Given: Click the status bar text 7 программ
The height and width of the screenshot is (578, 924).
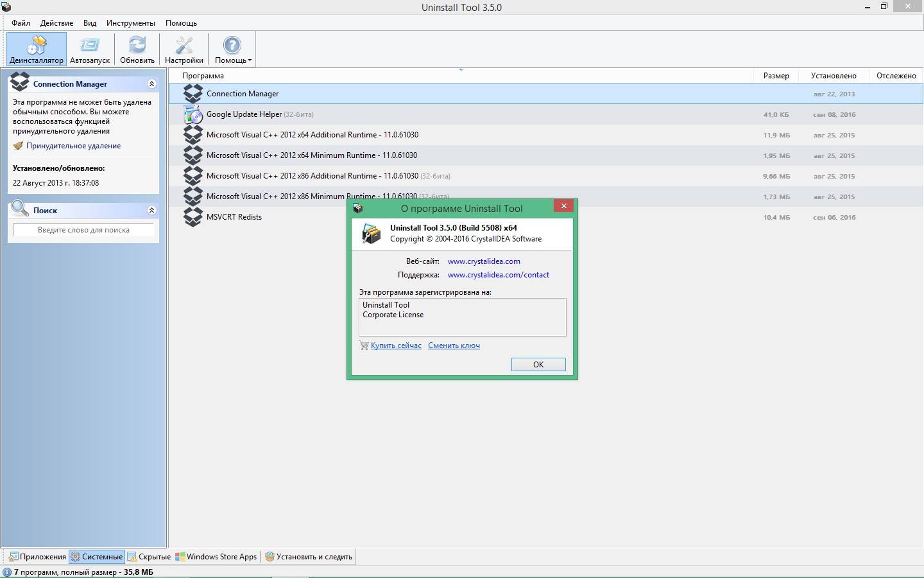Looking at the screenshot, I should click(x=83, y=572).
